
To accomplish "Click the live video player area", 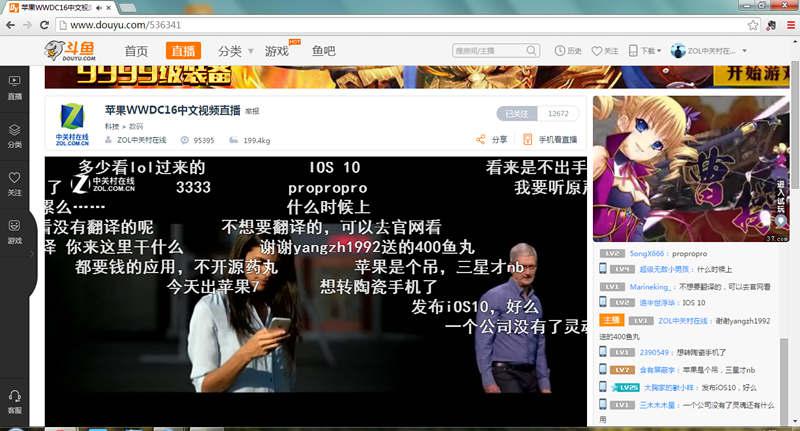I will [x=316, y=291].
